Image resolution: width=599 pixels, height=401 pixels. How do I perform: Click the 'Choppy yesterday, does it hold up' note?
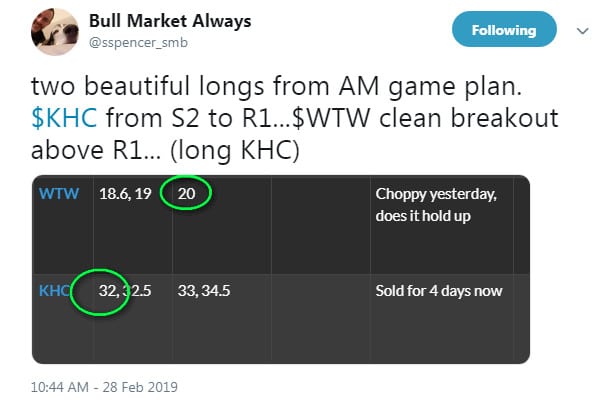(x=436, y=205)
